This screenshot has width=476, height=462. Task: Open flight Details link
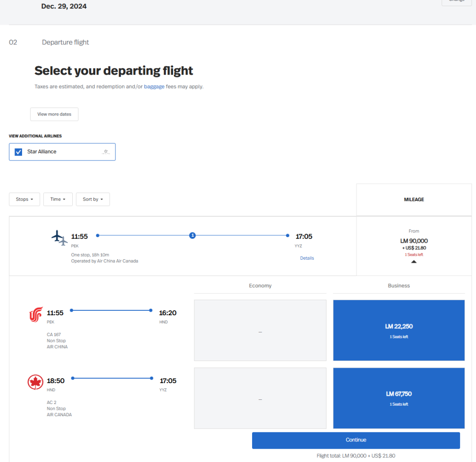pyautogui.click(x=307, y=258)
